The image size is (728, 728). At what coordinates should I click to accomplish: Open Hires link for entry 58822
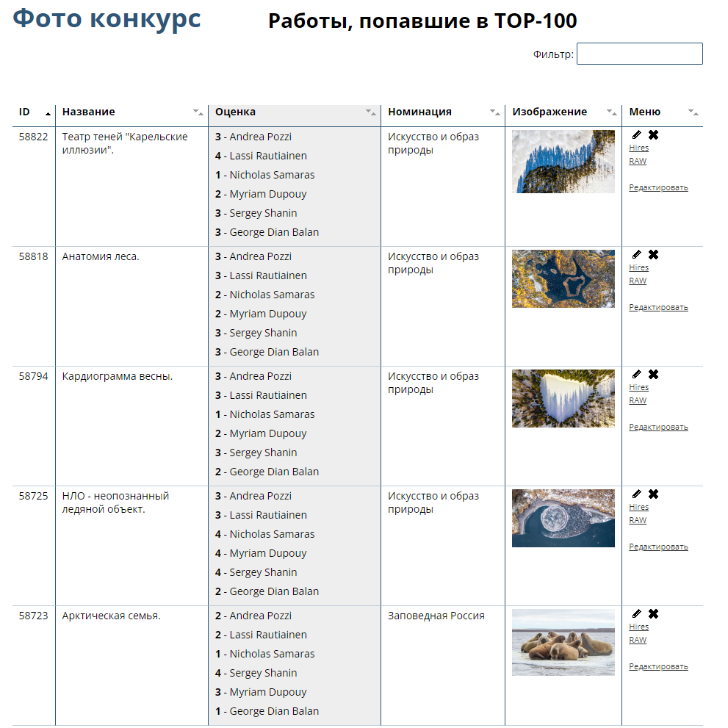coord(638,148)
